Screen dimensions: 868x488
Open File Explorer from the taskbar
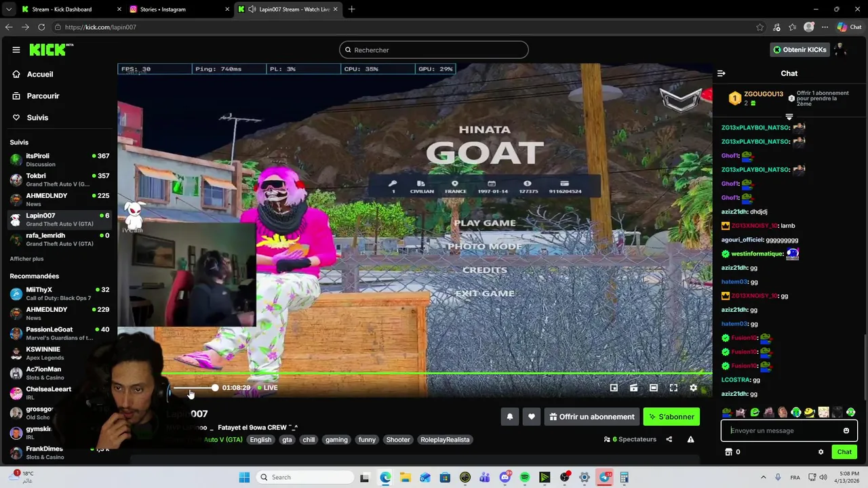click(x=405, y=477)
